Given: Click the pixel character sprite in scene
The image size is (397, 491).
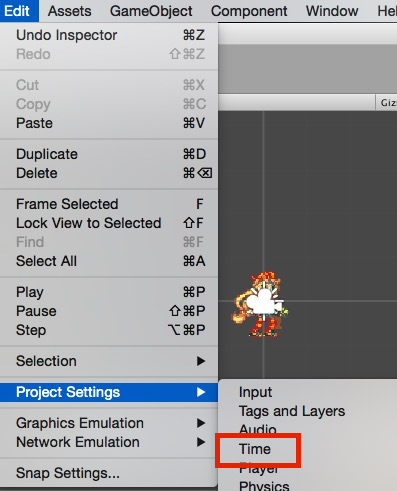Looking at the screenshot, I should [x=260, y=304].
